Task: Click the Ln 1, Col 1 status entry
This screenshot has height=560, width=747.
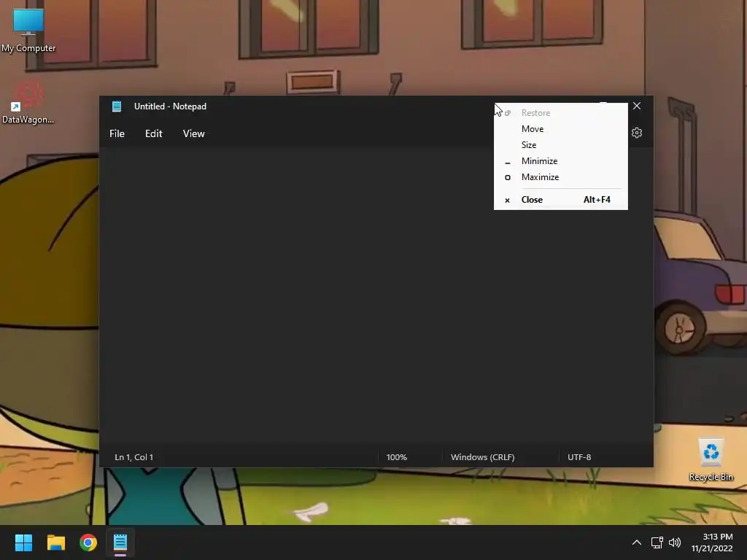Action: click(x=134, y=457)
